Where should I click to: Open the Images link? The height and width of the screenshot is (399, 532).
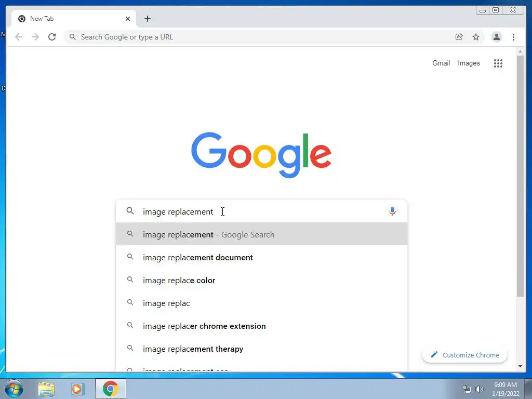coord(469,63)
